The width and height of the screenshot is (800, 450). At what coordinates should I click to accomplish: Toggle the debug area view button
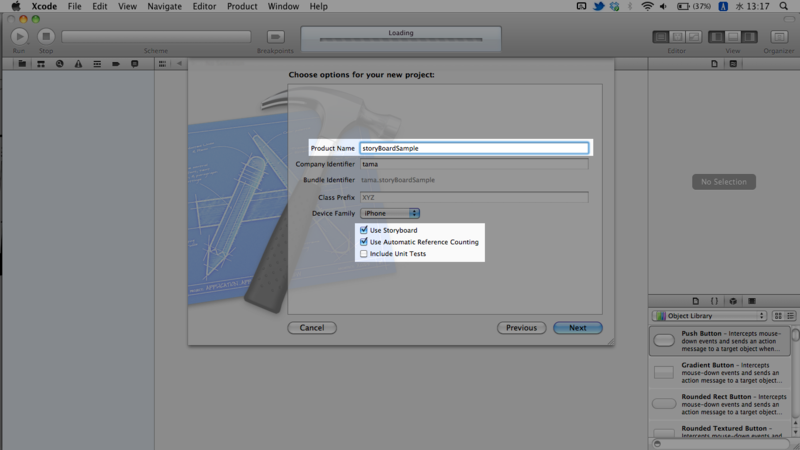point(733,37)
